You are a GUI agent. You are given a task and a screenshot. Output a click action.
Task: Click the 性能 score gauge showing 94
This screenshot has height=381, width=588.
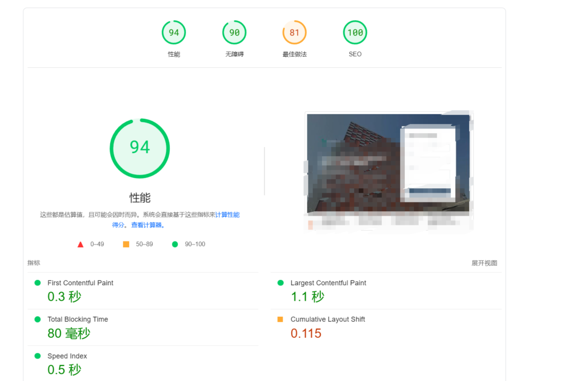[x=173, y=33]
